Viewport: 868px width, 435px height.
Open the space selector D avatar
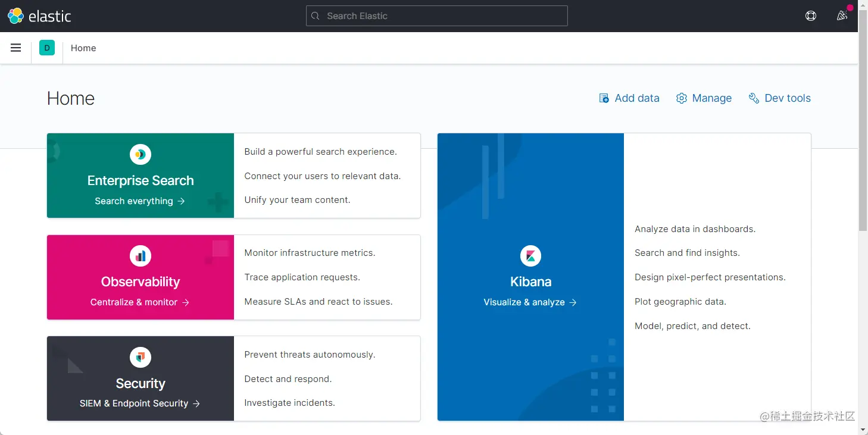[47, 48]
